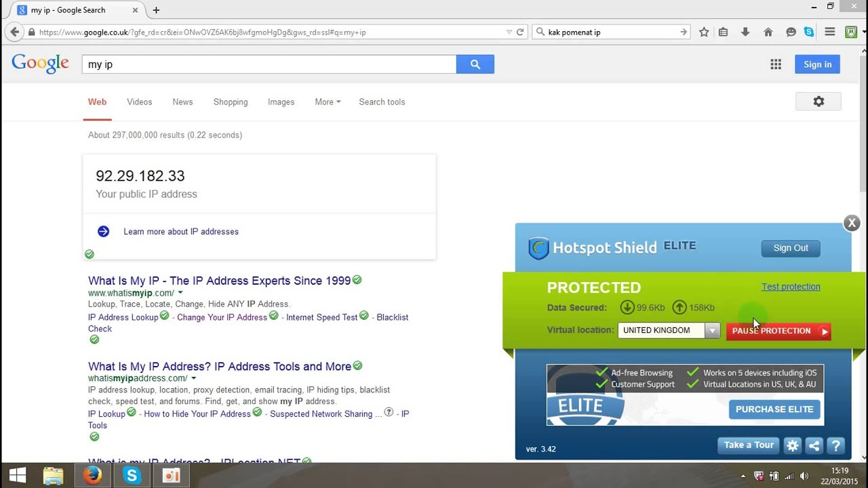Image resolution: width=868 pixels, height=488 pixels.
Task: Click the Google apps grid icon
Action: coord(776,64)
